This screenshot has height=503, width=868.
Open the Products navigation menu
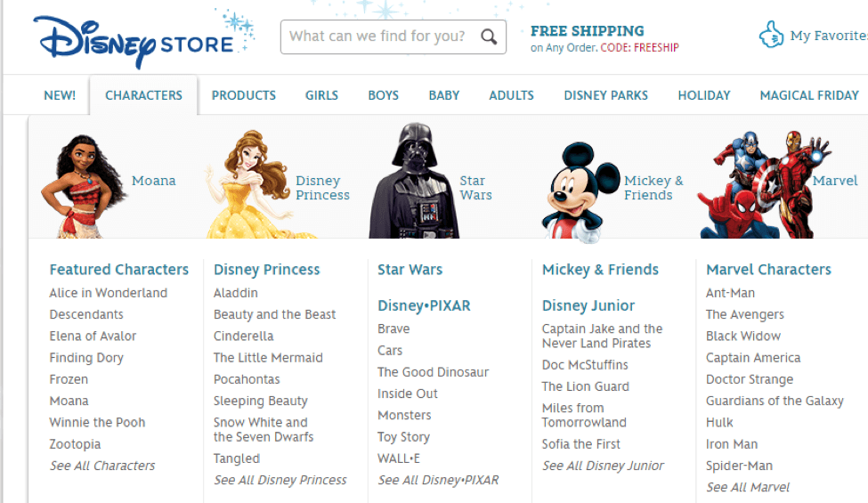click(244, 95)
